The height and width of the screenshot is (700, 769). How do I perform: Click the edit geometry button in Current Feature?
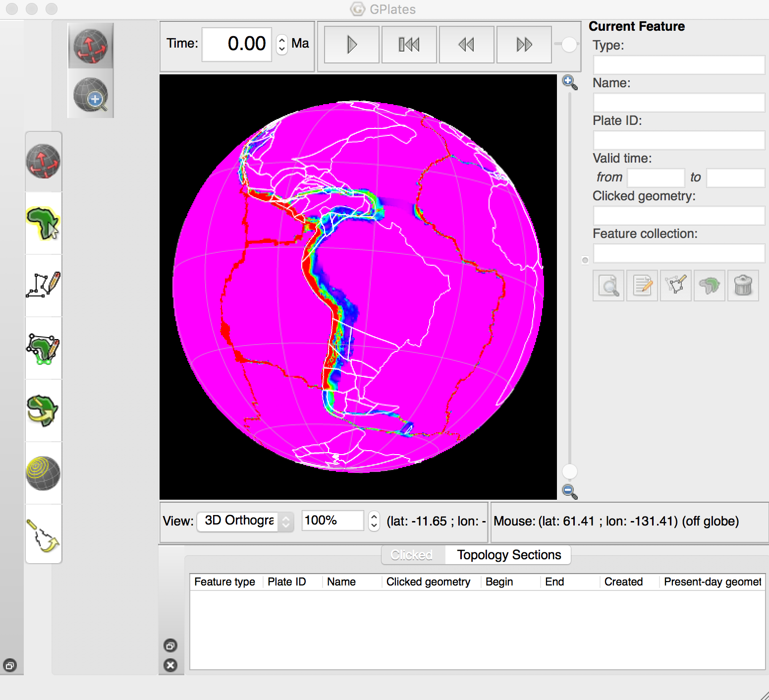[676, 286]
